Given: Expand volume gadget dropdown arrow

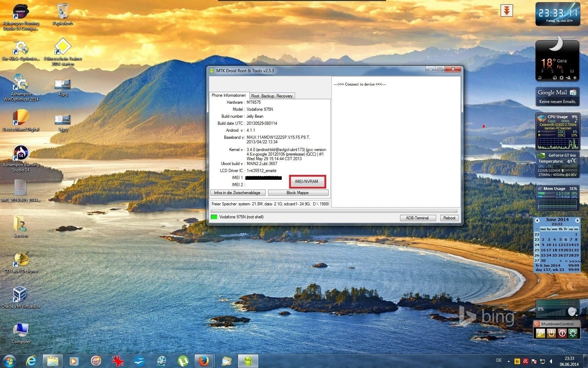Looking at the screenshot, I should tap(576, 315).
